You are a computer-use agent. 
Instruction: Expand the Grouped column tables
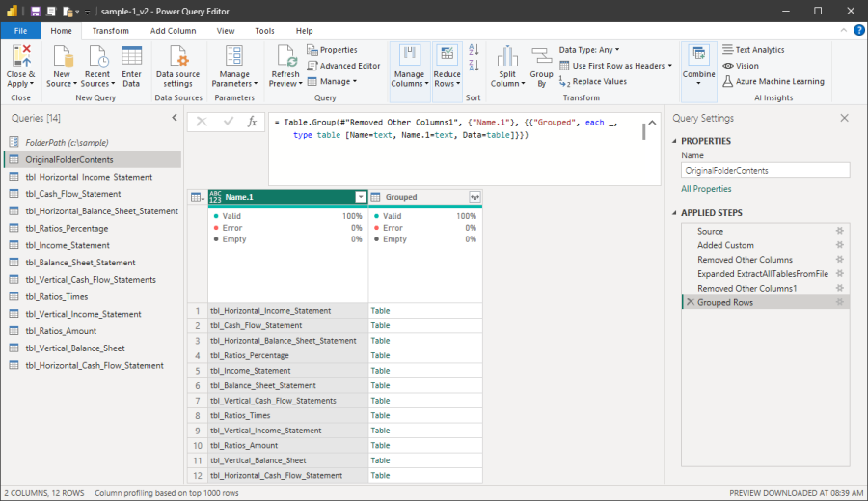pos(475,197)
